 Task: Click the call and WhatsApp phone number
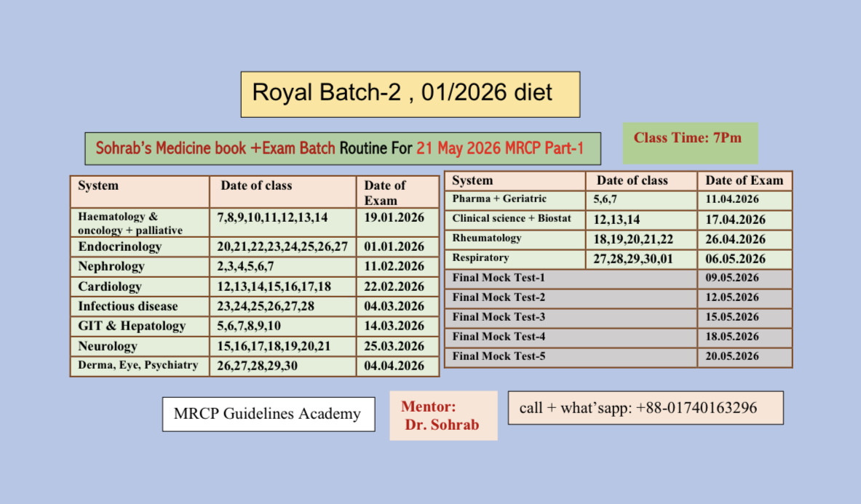(645, 407)
